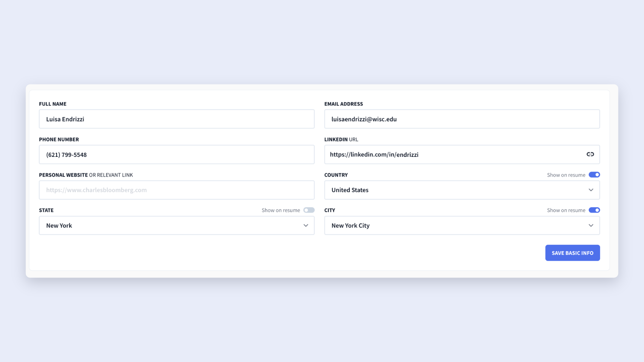Enable Show on resume for State
This screenshot has width=644, height=362.
[x=309, y=210]
